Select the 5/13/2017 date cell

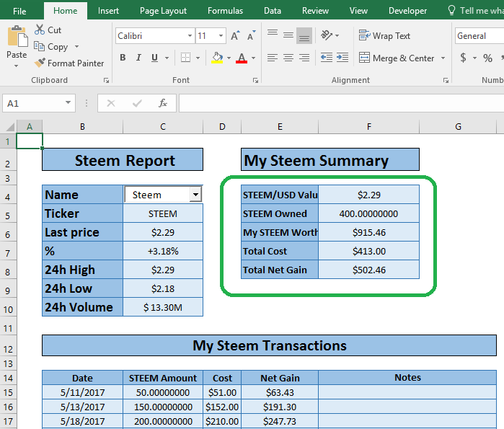tap(83, 407)
